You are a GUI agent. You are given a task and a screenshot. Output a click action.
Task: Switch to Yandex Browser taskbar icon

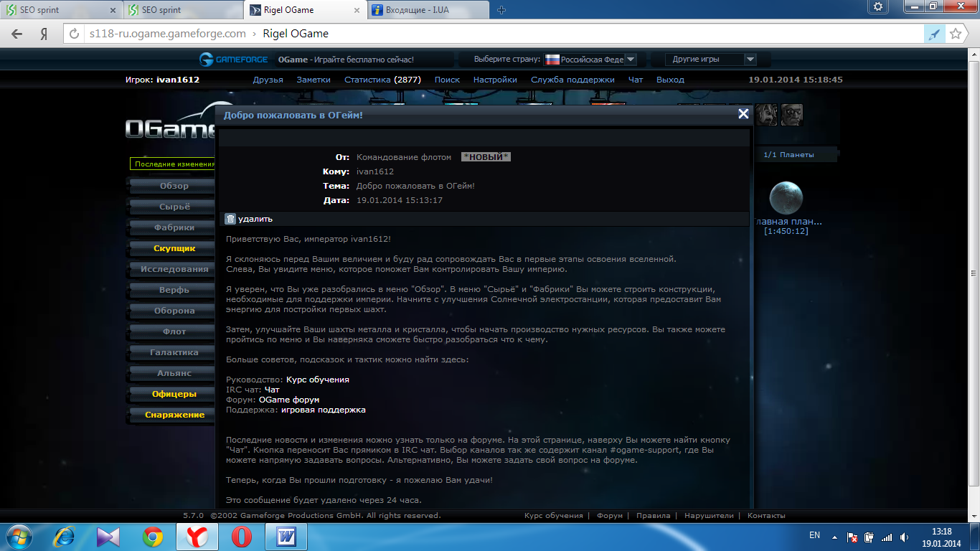196,537
